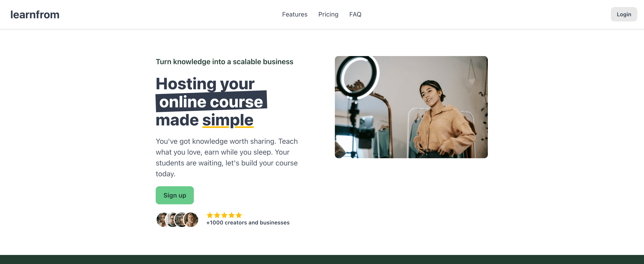Click the learnfrom logo
644x264 pixels.
point(35,14)
